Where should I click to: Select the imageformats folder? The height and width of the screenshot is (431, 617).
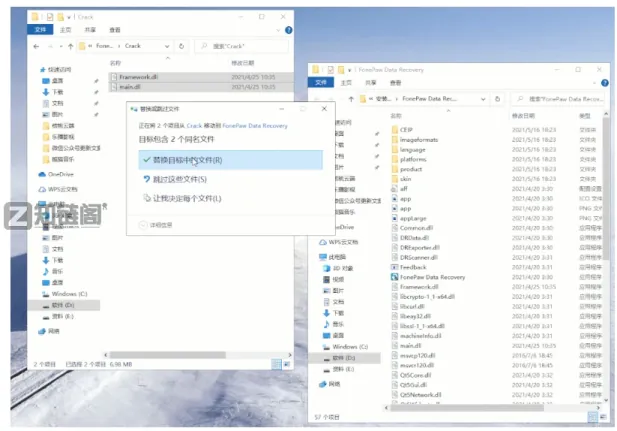pyautogui.click(x=419, y=139)
